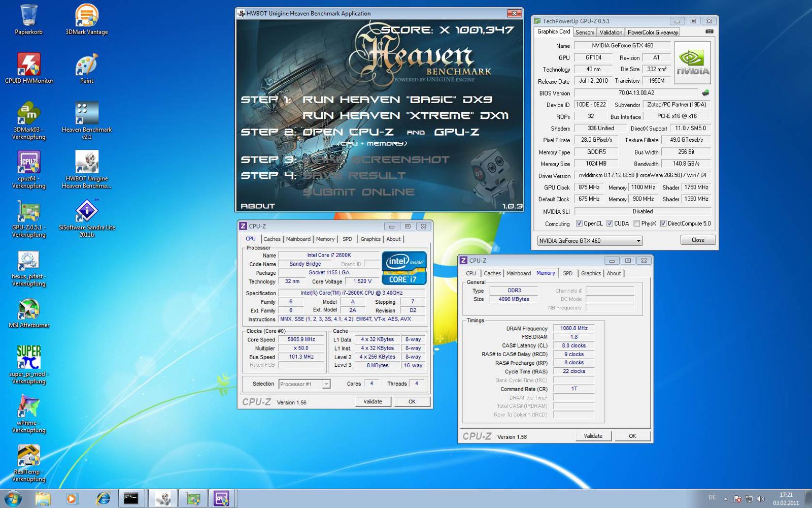Select Caches tab in CPU window of CPU-Z

click(x=272, y=239)
